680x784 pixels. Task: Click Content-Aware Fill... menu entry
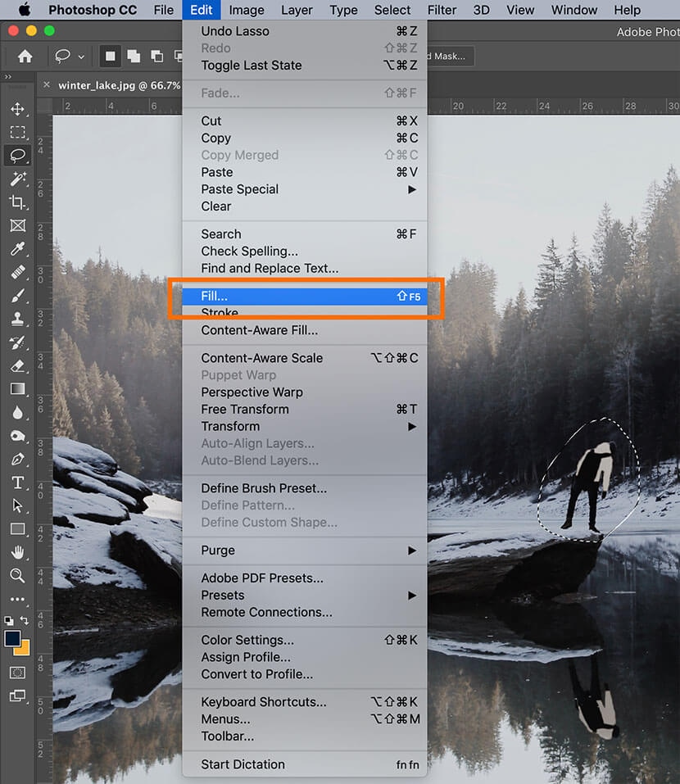pos(260,330)
